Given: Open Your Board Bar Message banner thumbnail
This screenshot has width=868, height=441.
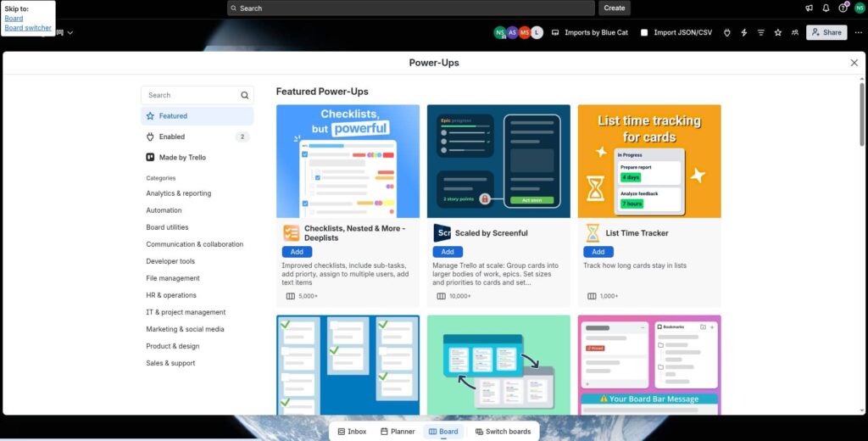Looking at the screenshot, I should pos(649,366).
